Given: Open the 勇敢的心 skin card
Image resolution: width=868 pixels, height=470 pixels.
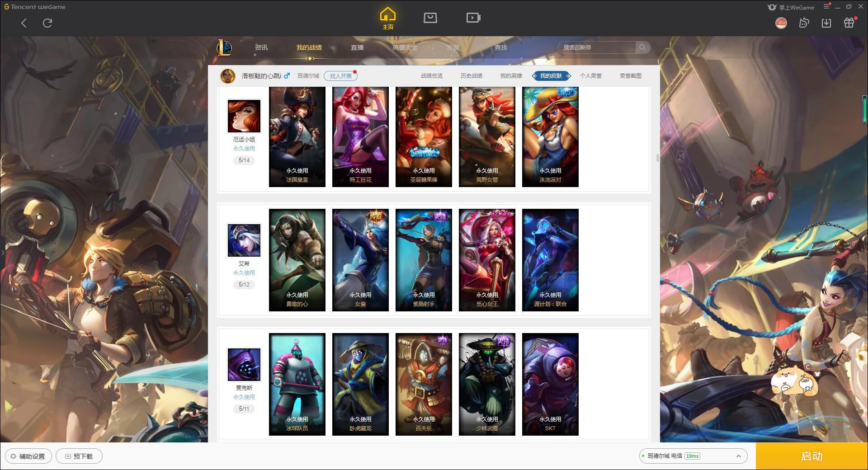Looking at the screenshot, I should click(297, 260).
